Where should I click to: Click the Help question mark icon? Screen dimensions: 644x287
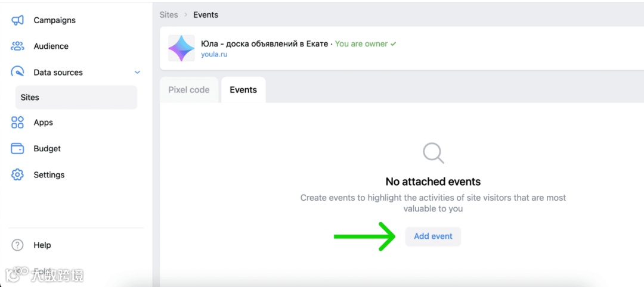click(17, 245)
